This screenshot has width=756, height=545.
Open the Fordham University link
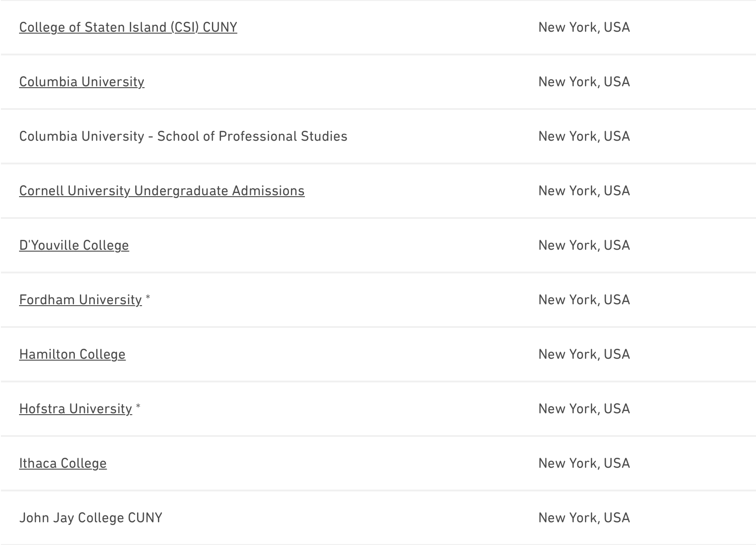pos(80,300)
